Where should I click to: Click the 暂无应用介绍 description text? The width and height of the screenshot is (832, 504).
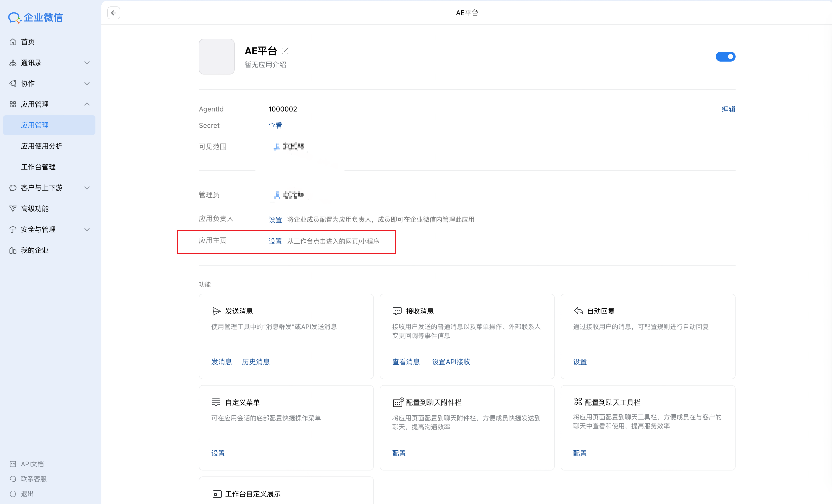coord(265,65)
